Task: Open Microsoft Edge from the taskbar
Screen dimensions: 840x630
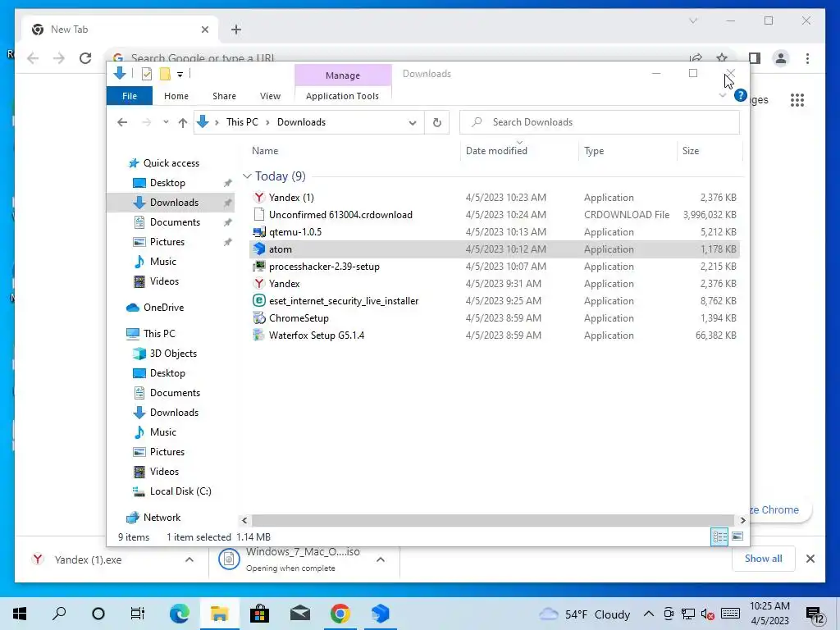Action: pos(179,614)
